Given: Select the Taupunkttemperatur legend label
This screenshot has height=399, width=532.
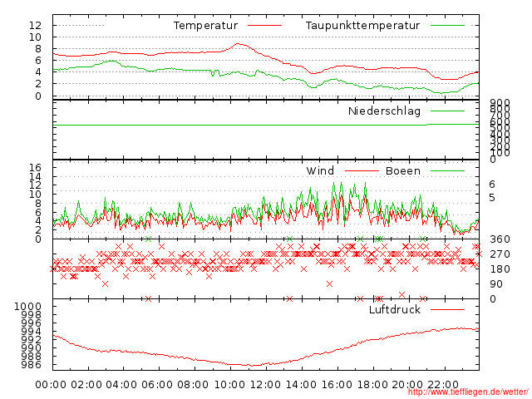Looking at the screenshot, I should (x=362, y=26).
